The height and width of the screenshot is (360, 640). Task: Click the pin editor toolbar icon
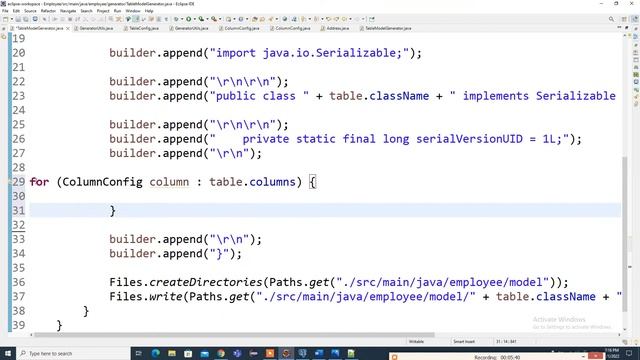372,19
